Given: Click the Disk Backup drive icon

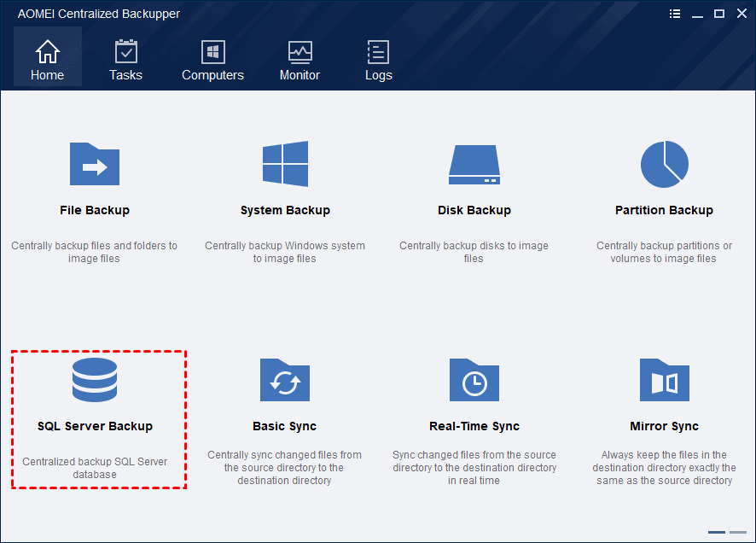Looking at the screenshot, I should [x=474, y=165].
